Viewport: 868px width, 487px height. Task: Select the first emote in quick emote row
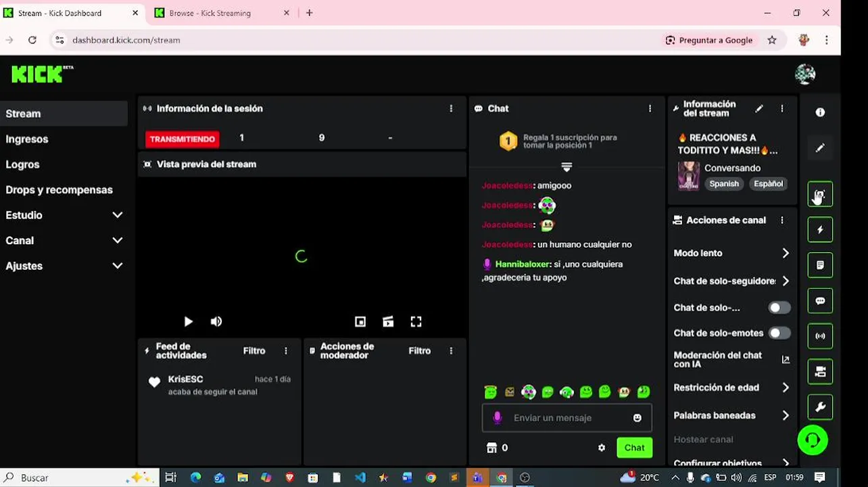(x=491, y=392)
